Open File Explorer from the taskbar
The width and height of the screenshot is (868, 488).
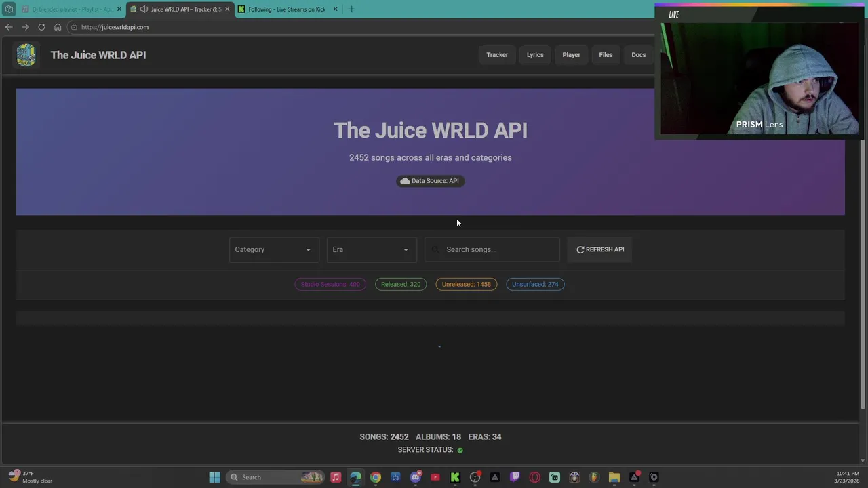(614, 477)
